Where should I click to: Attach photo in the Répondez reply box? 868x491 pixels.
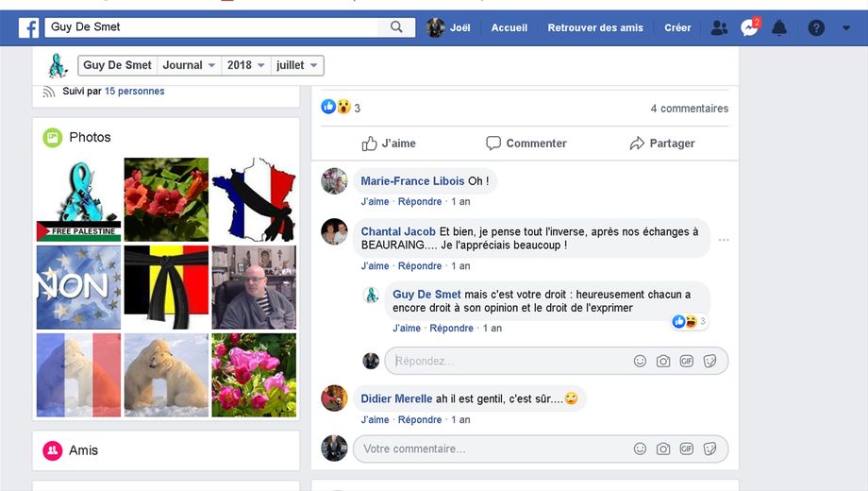[663, 362]
